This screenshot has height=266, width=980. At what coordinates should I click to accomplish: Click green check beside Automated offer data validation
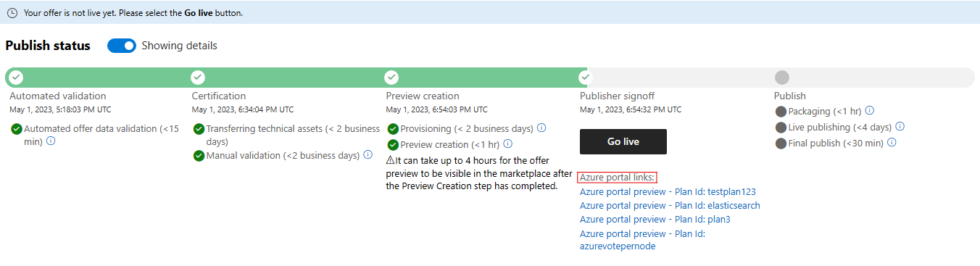point(16,129)
